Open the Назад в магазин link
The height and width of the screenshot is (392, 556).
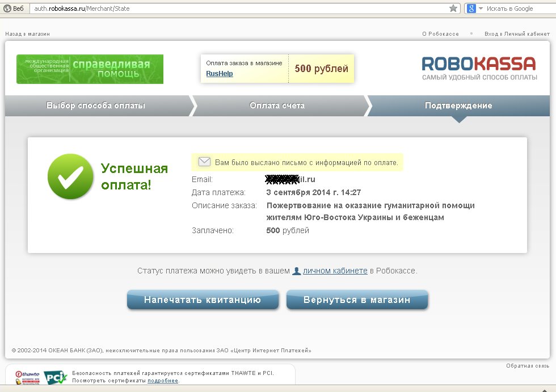[x=28, y=34]
